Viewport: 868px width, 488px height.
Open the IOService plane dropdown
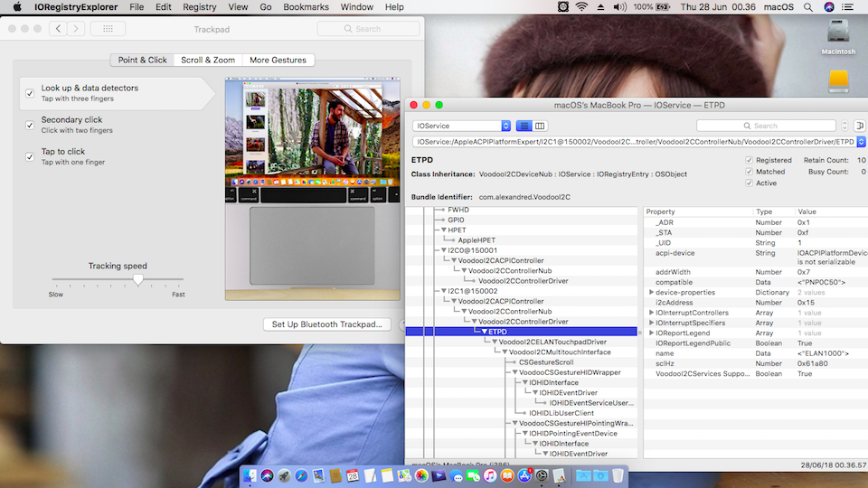coord(461,126)
